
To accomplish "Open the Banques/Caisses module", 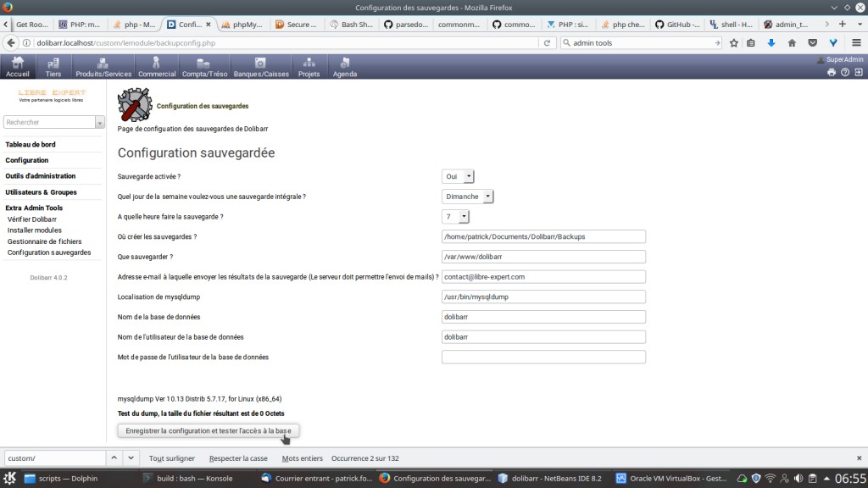I will [261, 67].
